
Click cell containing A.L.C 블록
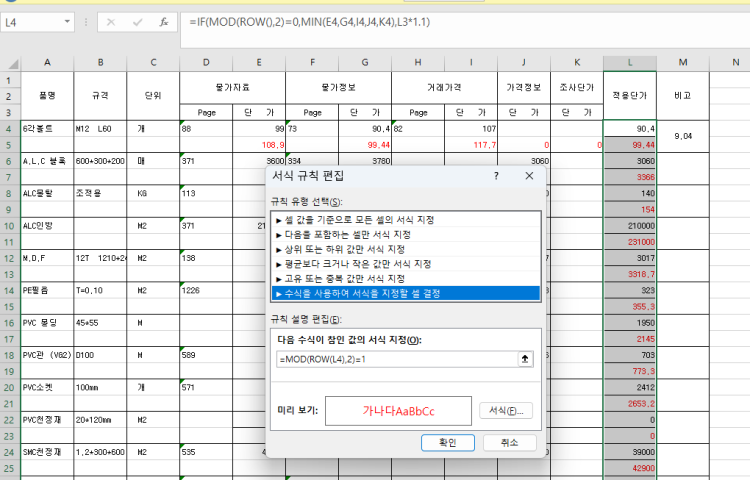pyautogui.click(x=47, y=161)
